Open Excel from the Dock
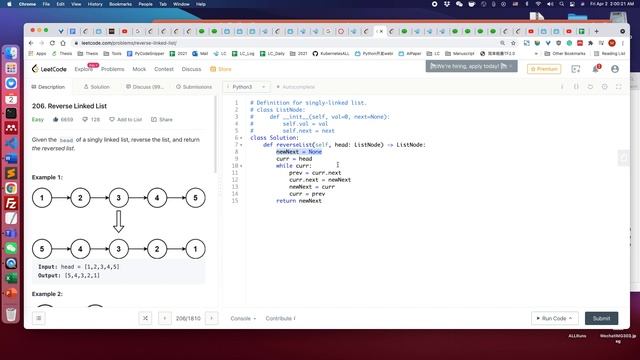The image size is (640, 360). pyautogui.click(x=11, y=278)
